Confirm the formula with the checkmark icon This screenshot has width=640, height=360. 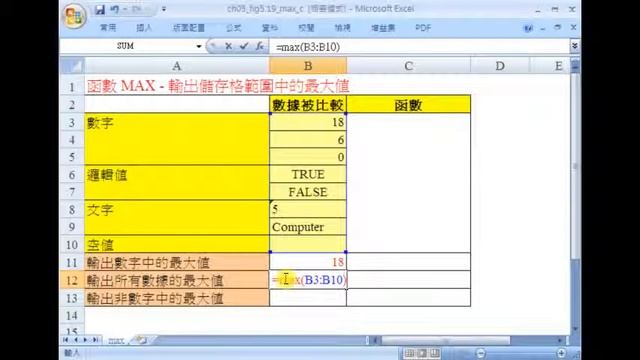(x=244, y=47)
